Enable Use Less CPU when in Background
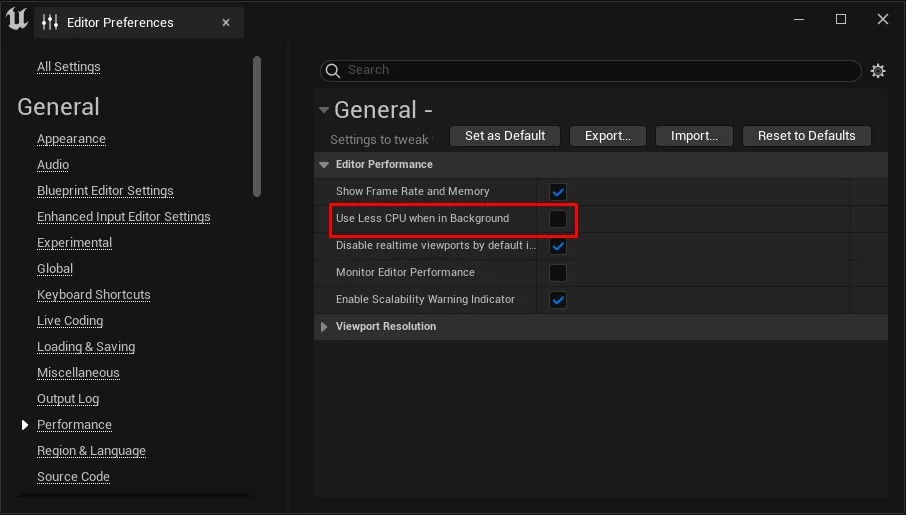Image resolution: width=906 pixels, height=515 pixels. (x=558, y=219)
